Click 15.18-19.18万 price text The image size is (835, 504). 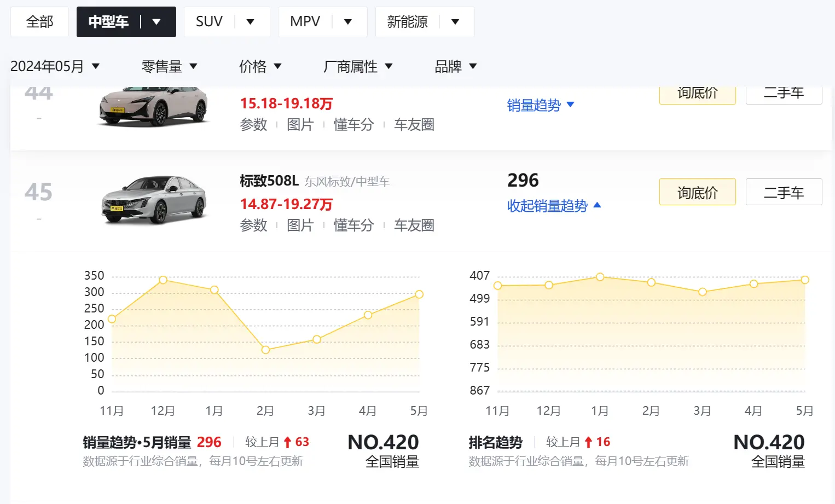click(x=286, y=103)
